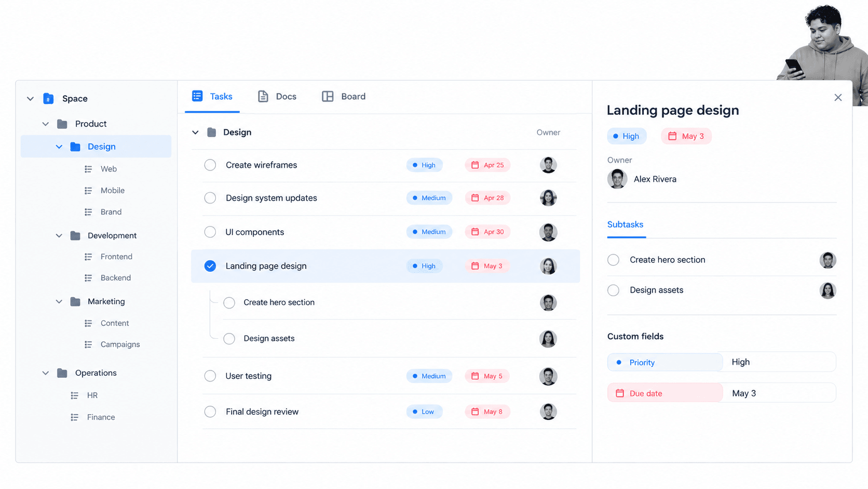Screen dimensions: 868x489
Task: Click the Space folder icon in sidebar
Action: click(x=48, y=98)
